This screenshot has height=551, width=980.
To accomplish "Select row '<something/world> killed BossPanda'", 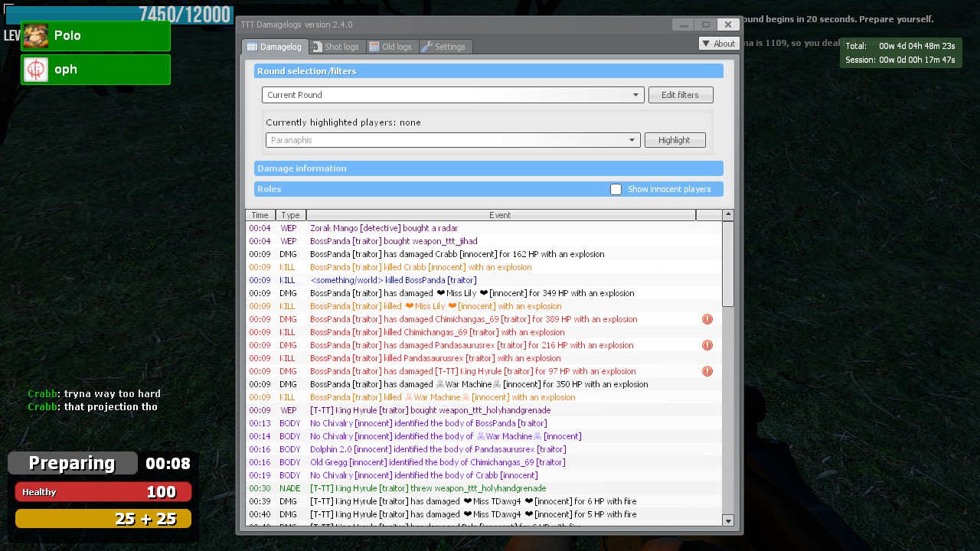I will pos(483,280).
